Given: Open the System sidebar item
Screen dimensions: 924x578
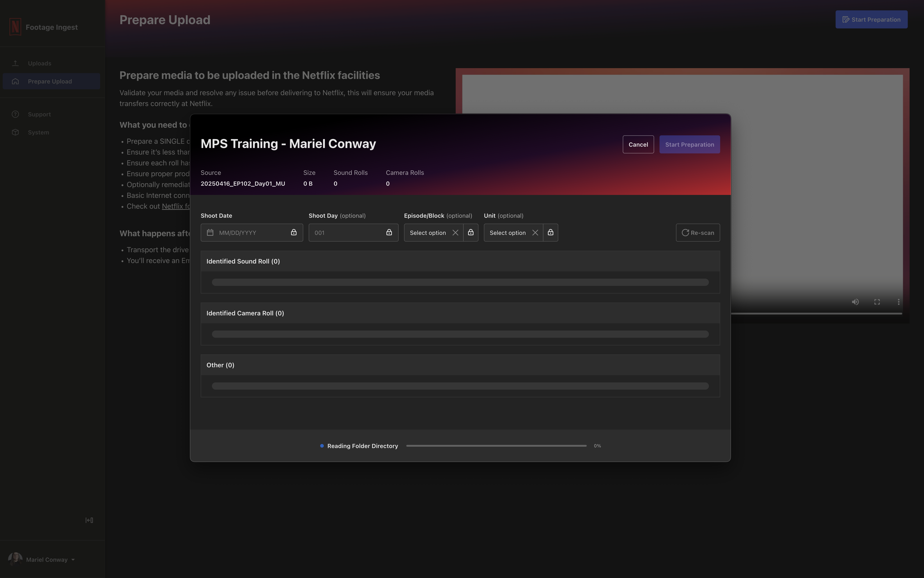Looking at the screenshot, I should (x=51, y=132).
